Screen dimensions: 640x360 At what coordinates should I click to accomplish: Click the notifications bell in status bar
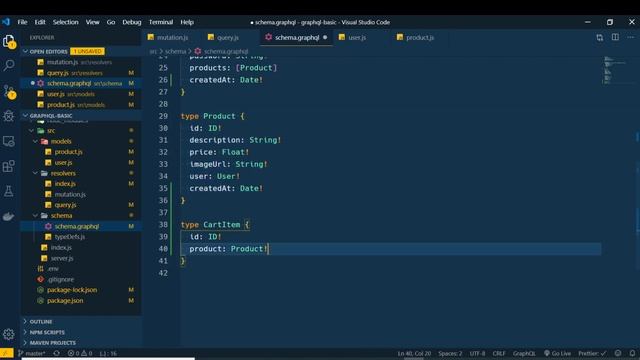tap(632, 353)
